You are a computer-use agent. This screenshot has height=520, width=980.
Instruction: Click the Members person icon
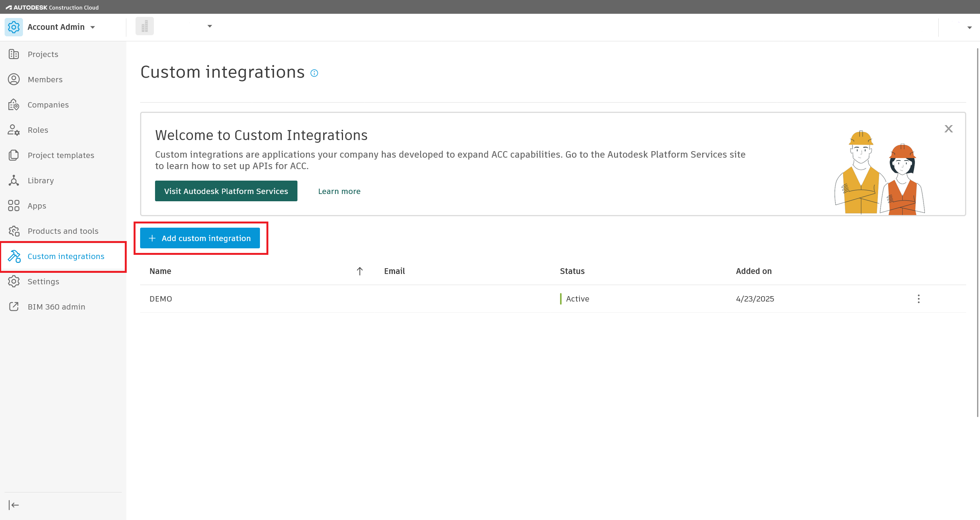(14, 80)
